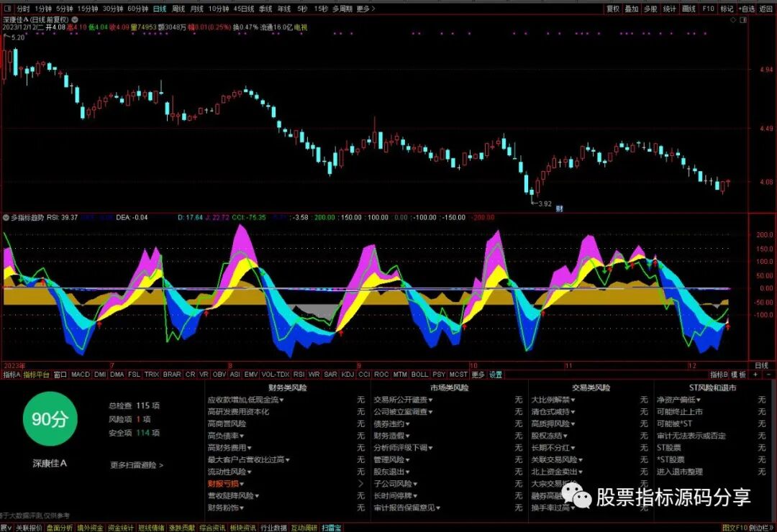
Task: Click the 标记 mark button
Action: 727,9
